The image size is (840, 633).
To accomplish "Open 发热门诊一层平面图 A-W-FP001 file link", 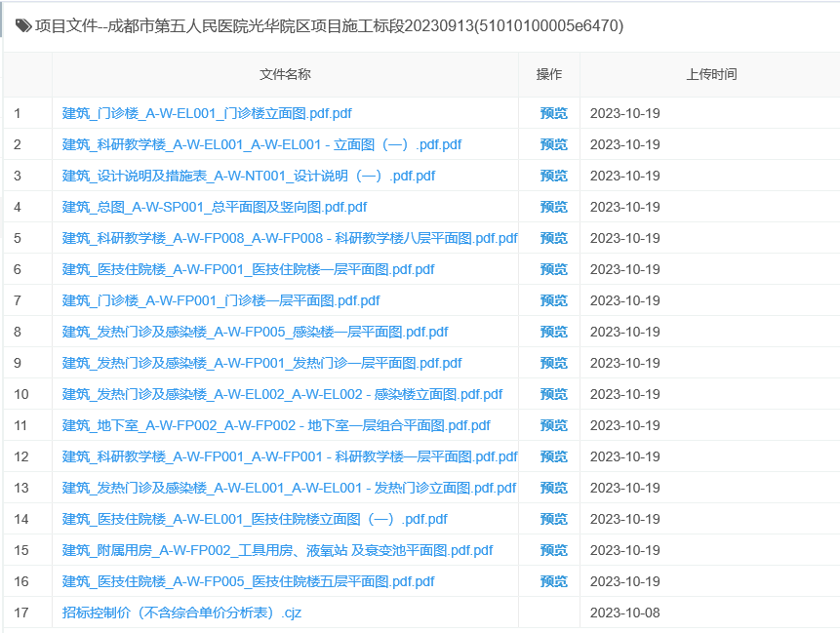I will click(262, 363).
